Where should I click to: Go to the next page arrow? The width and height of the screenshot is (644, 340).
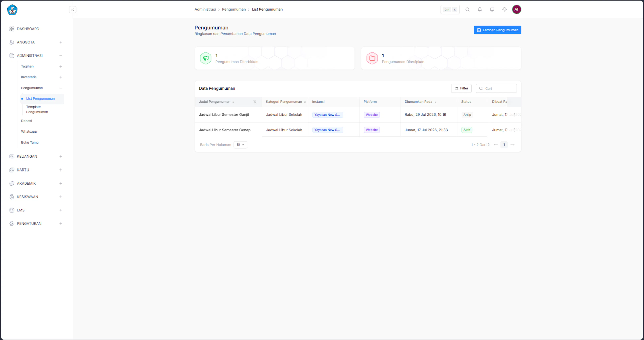(512, 145)
